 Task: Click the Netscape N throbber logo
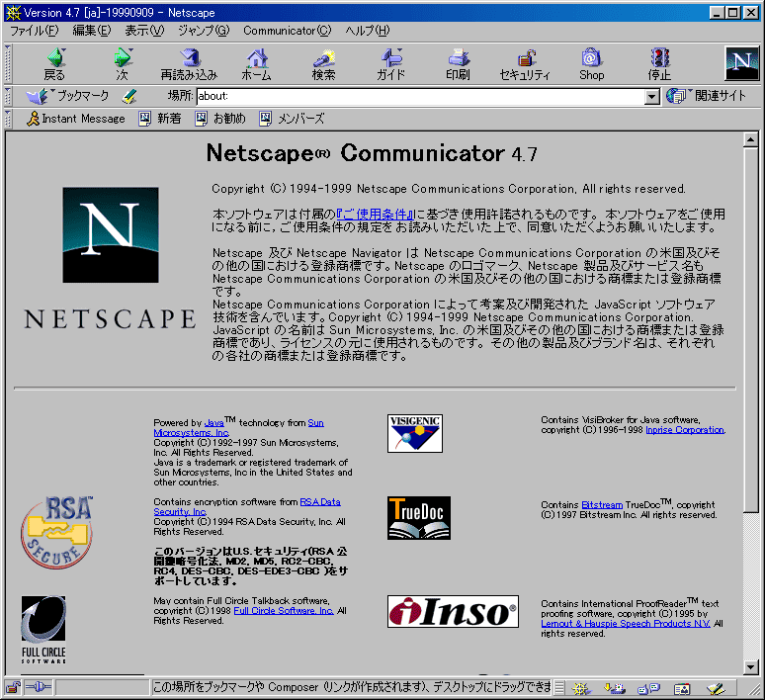coord(741,63)
